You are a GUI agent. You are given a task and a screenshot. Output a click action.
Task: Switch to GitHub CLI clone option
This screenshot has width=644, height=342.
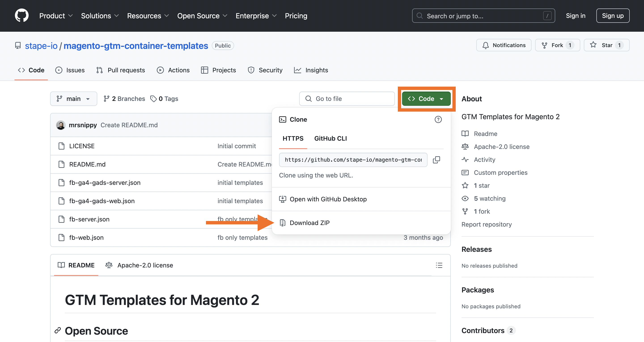[330, 138]
